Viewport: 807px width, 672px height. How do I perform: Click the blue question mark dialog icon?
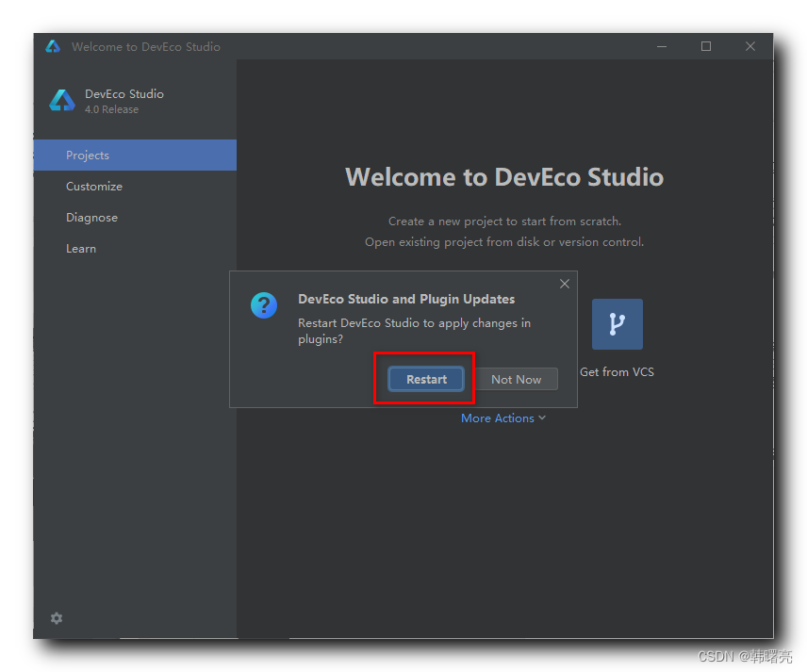click(x=264, y=305)
